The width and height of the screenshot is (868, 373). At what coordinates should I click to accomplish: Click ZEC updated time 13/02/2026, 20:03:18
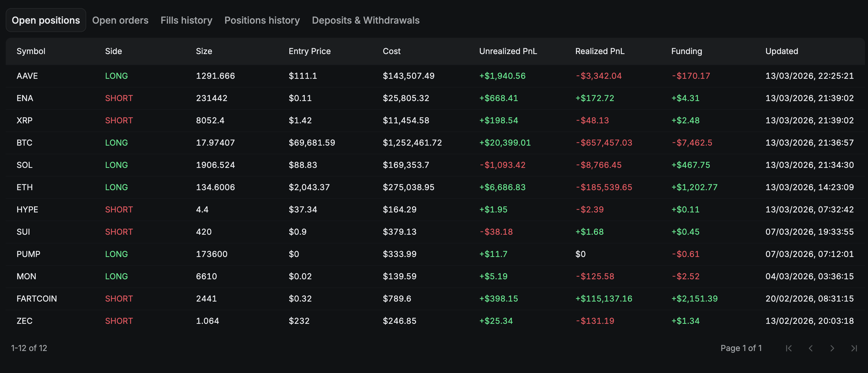[810, 321]
